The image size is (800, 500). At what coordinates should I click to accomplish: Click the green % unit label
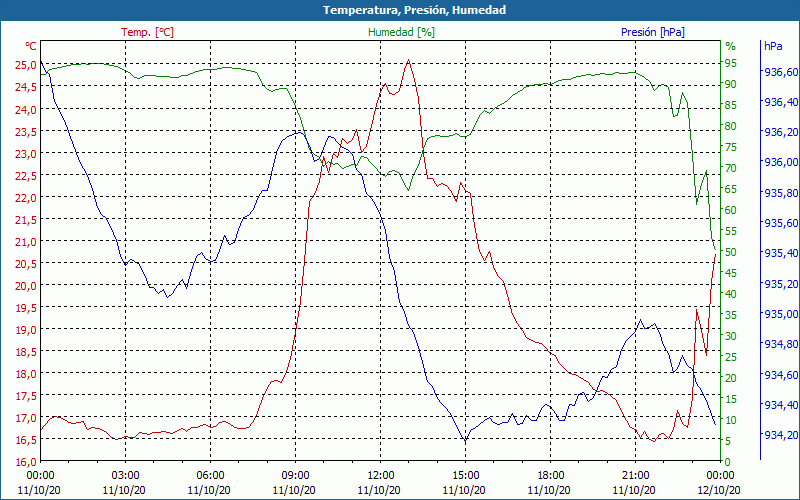[x=731, y=46]
